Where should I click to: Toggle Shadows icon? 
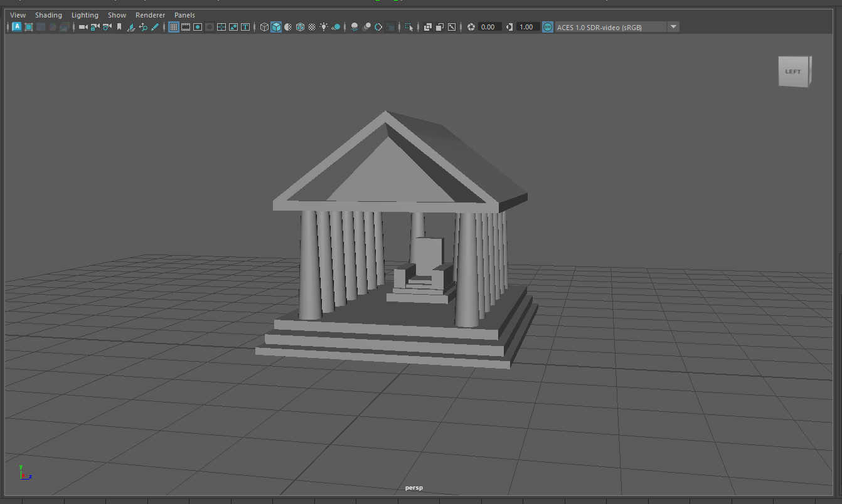(x=336, y=27)
